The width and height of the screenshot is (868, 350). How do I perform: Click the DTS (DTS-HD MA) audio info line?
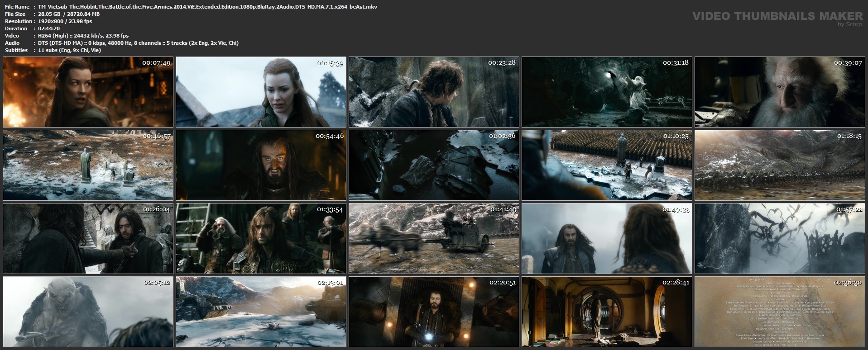click(x=139, y=43)
